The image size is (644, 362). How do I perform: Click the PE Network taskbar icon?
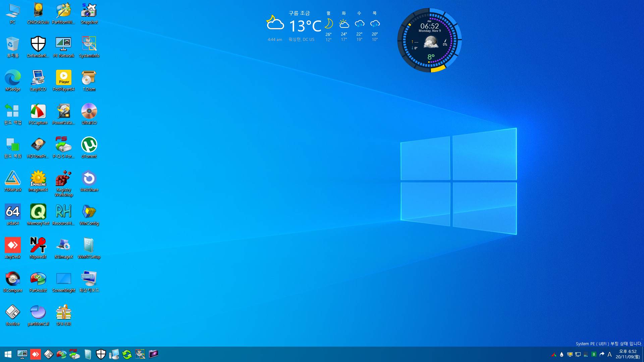coord(22,354)
